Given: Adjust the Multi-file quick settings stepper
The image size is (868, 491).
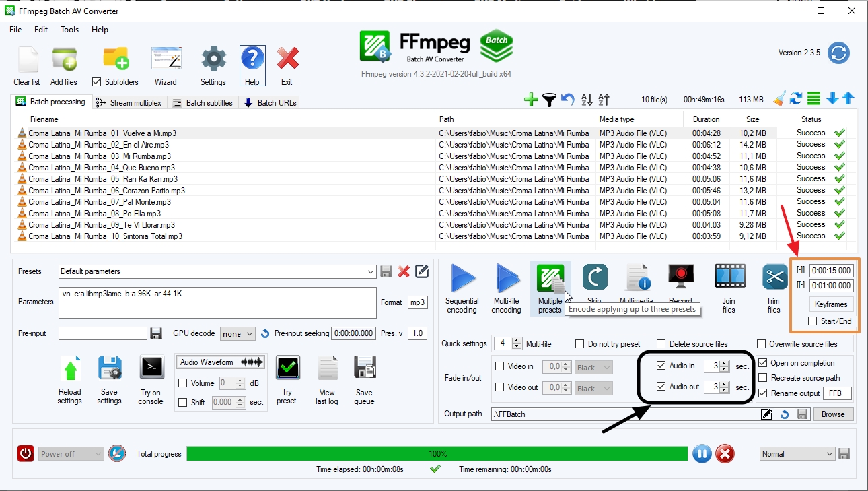Looking at the screenshot, I should (x=517, y=343).
